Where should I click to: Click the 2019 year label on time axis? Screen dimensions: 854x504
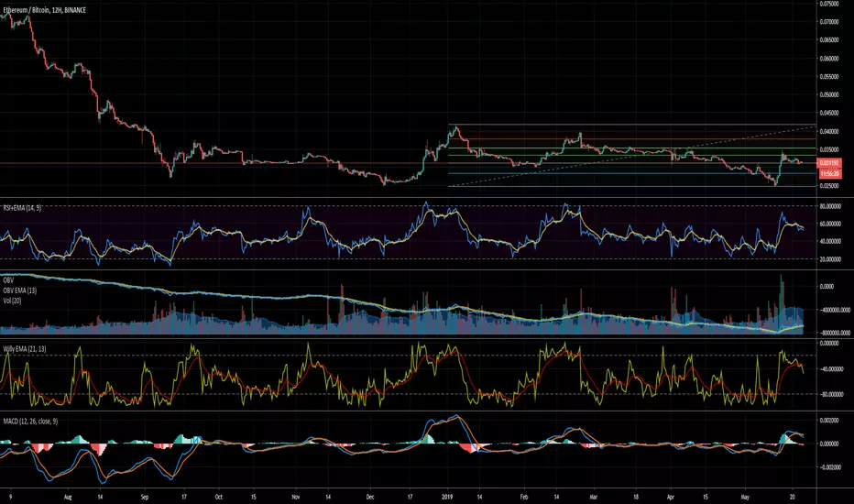point(448,497)
